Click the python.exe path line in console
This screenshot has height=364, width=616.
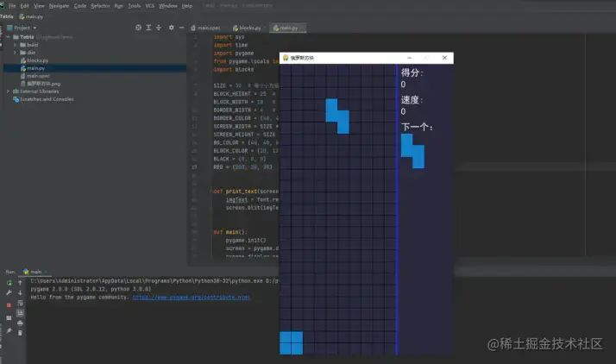tap(154, 281)
